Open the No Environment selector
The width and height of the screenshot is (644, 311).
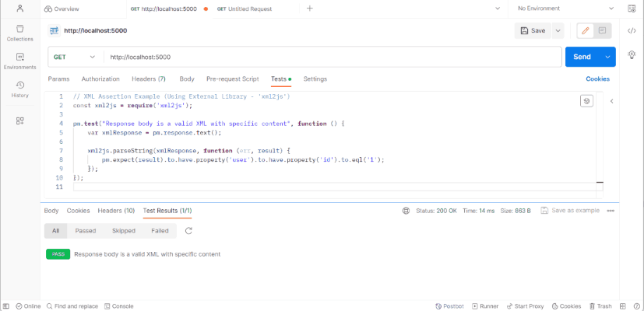(x=565, y=9)
